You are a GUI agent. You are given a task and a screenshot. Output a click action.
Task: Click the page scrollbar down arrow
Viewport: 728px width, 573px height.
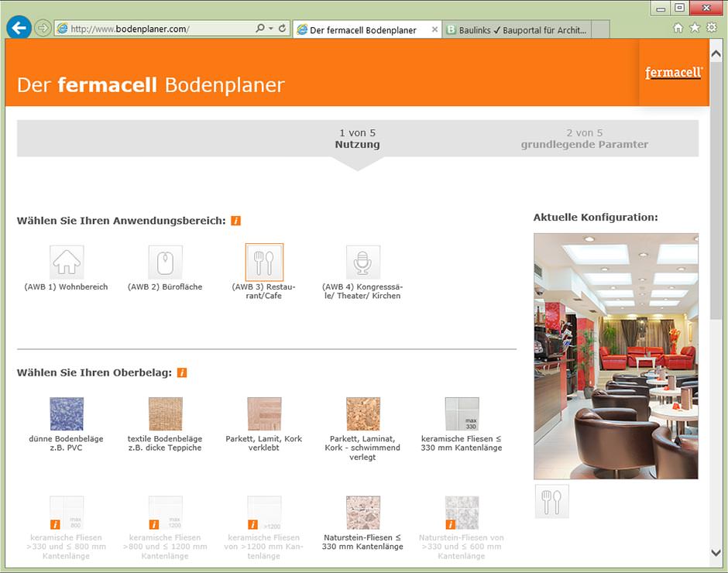716,553
